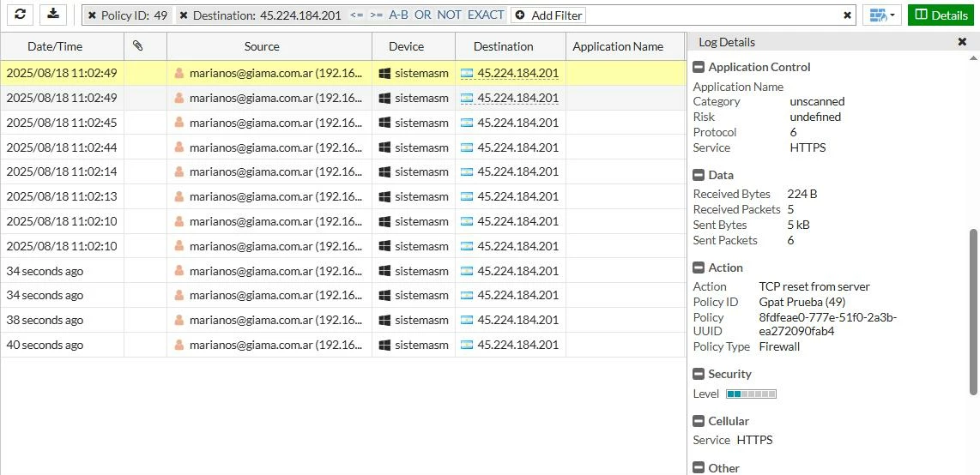
Task: Click the Log Details vertical scrollbar
Action: (x=972, y=312)
